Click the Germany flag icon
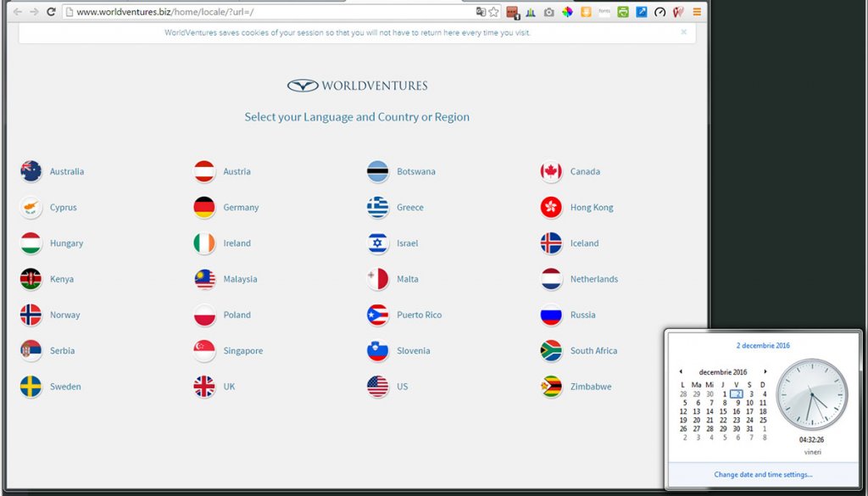Image resolution: width=868 pixels, height=496 pixels. [204, 208]
